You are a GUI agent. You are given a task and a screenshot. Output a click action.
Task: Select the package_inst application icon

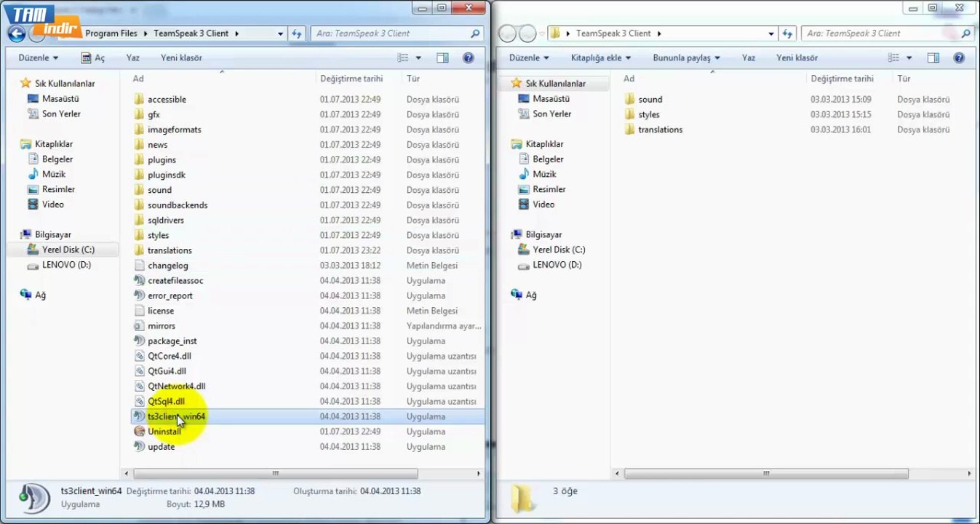pos(140,341)
